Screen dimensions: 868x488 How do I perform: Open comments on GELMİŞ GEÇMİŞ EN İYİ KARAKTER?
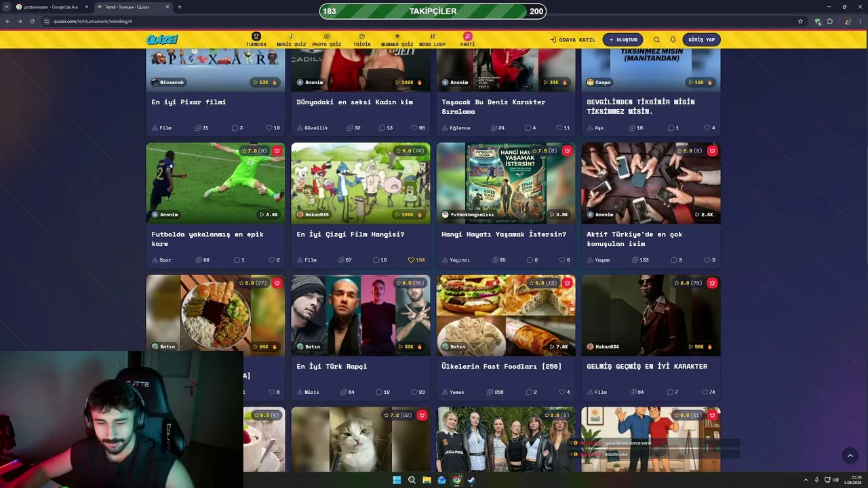tap(672, 392)
